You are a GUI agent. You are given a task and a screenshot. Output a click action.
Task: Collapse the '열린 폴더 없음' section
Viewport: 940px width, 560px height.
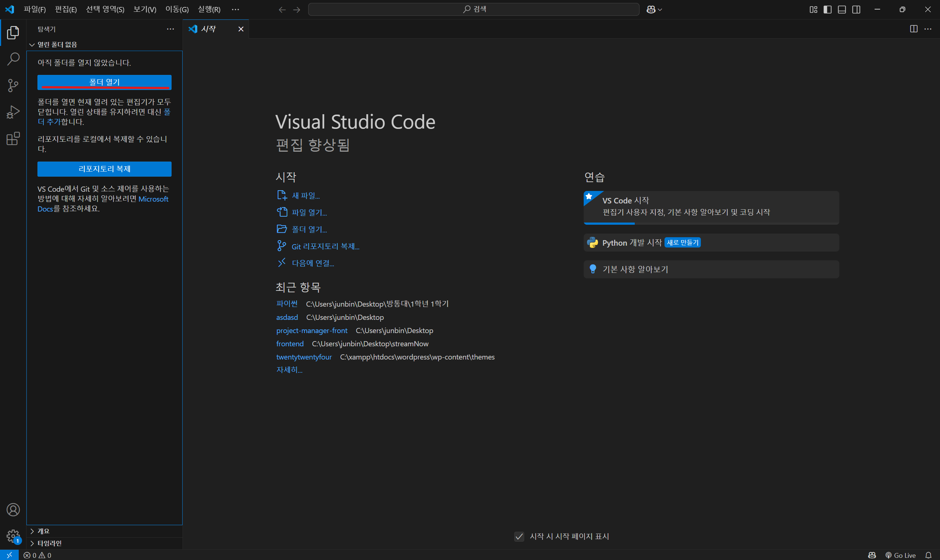[57, 44]
